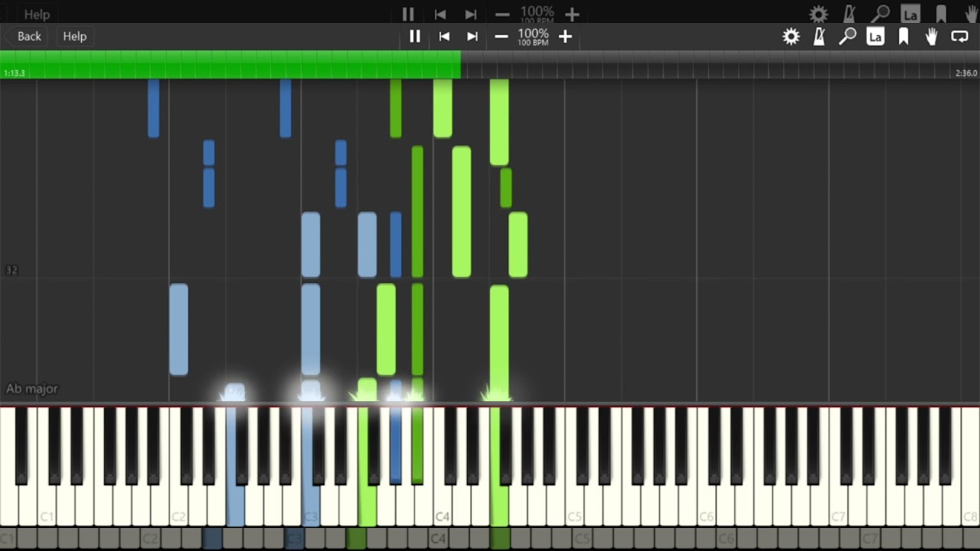Click the elapsed time 1:13.3 label

coord(15,73)
